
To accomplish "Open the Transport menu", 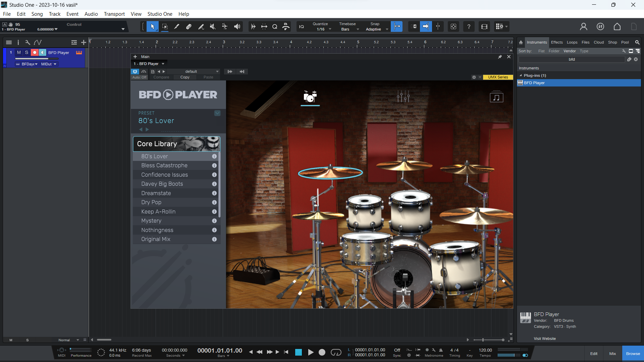I will [114, 14].
